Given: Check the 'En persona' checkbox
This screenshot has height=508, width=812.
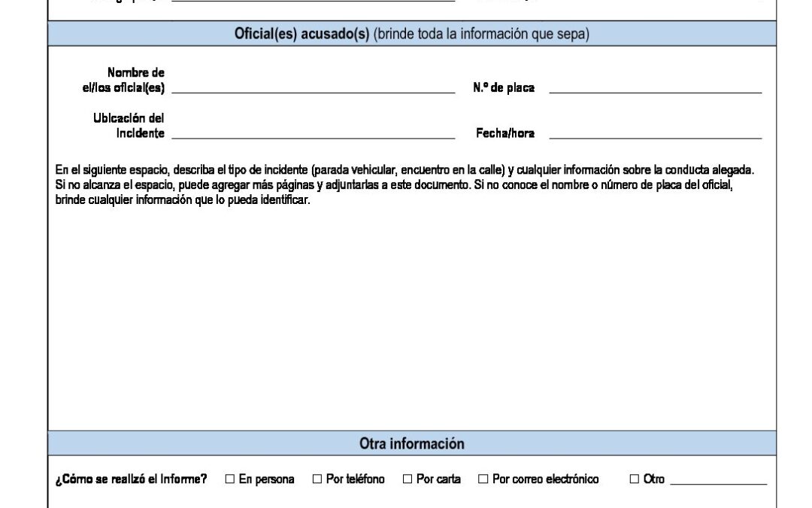Looking at the screenshot, I should pyautogui.click(x=230, y=479).
